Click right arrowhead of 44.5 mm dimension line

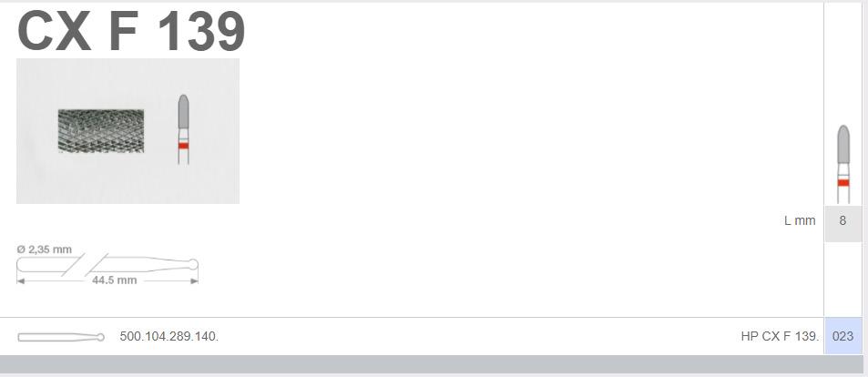point(194,281)
